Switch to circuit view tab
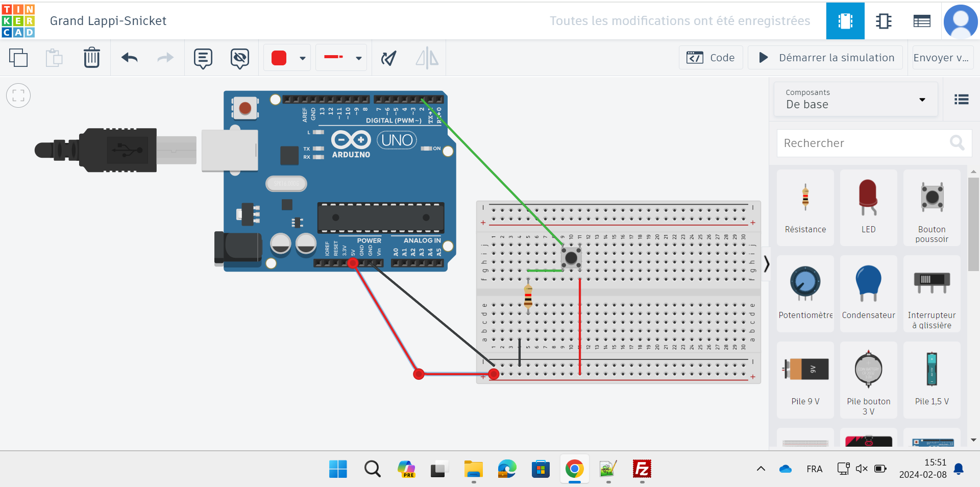Image resolution: width=980 pixels, height=487 pixels. tap(845, 21)
